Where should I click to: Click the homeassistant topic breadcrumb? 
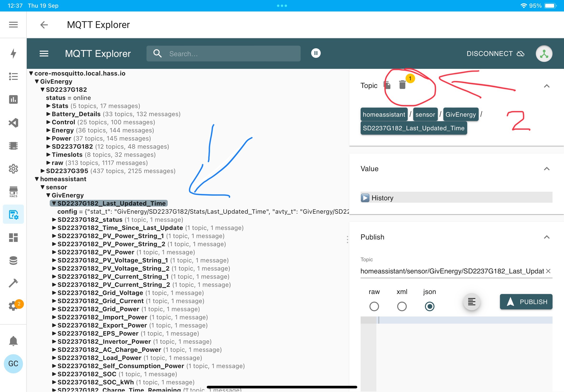(x=384, y=114)
